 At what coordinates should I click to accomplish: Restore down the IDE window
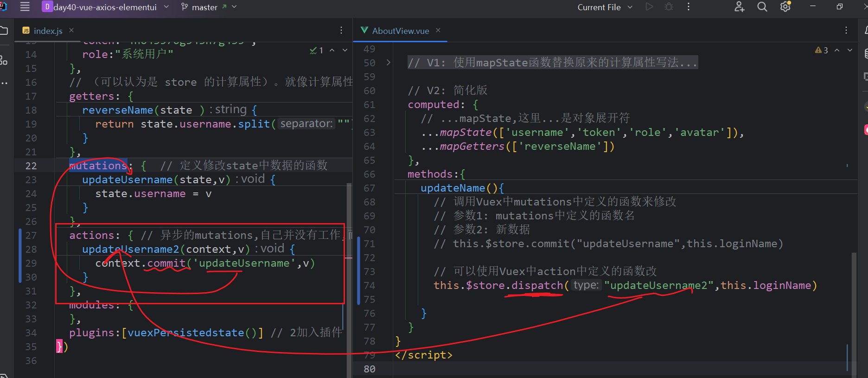[840, 6]
